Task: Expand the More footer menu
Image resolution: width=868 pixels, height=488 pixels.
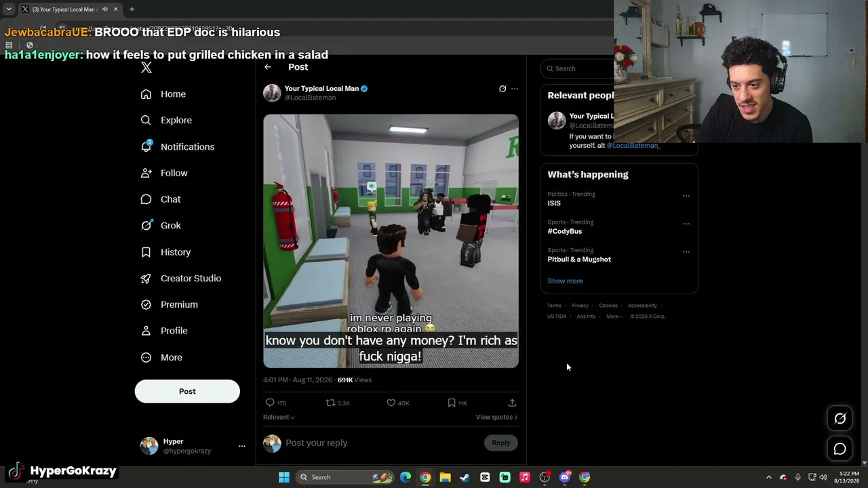Action: 614,317
